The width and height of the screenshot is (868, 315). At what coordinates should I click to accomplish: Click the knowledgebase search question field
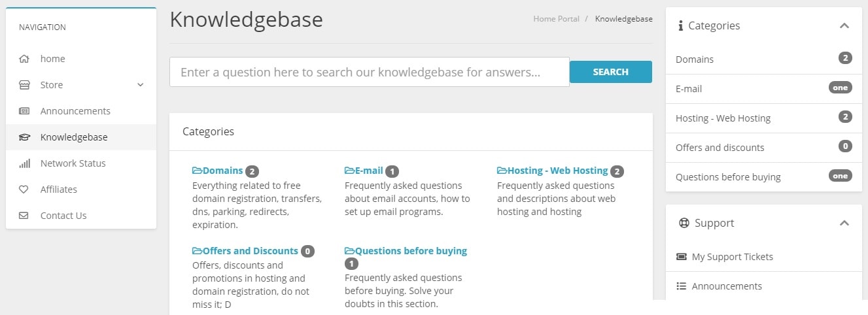pos(370,72)
